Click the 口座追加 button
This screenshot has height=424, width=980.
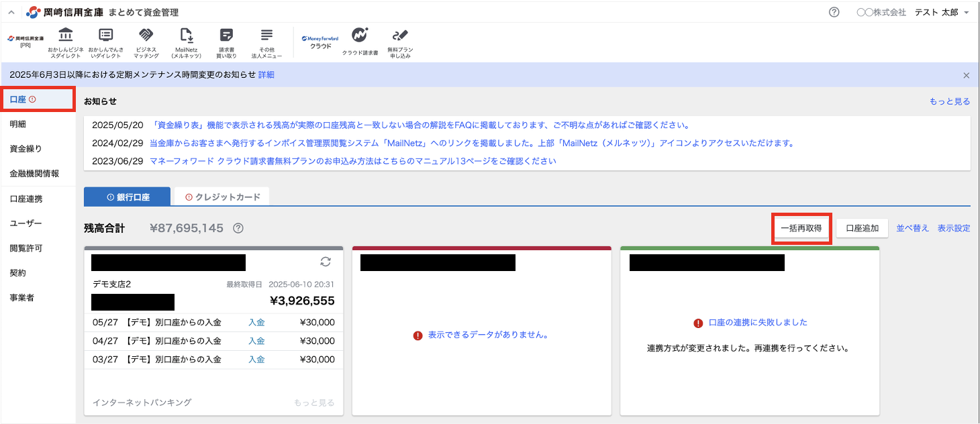tap(863, 228)
